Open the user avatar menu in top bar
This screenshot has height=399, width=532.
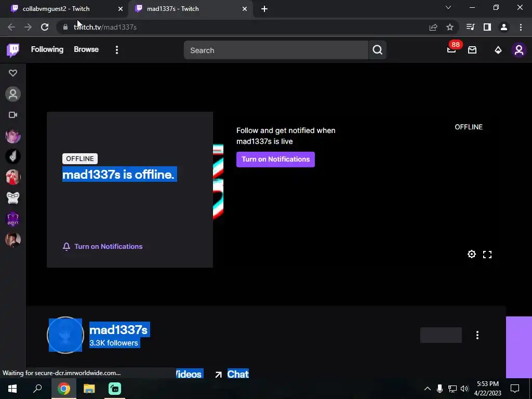tap(519, 50)
